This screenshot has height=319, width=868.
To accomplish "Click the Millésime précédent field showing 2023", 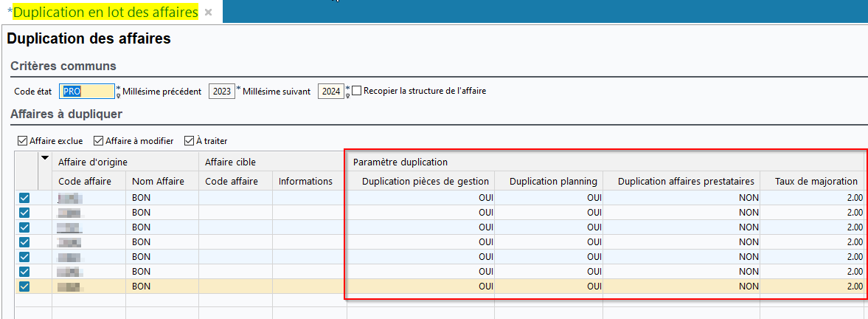I will 222,92.
